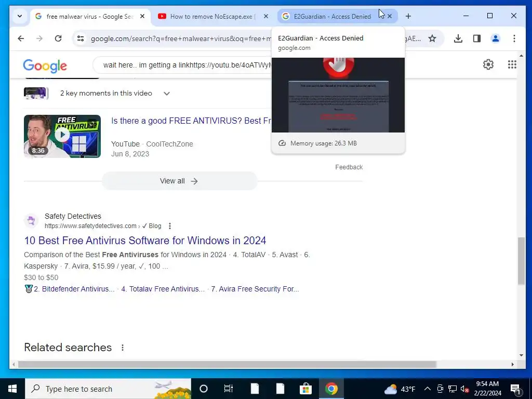Open clock showing 9:54 AM
Screen dimensions: 532x399
(x=487, y=389)
